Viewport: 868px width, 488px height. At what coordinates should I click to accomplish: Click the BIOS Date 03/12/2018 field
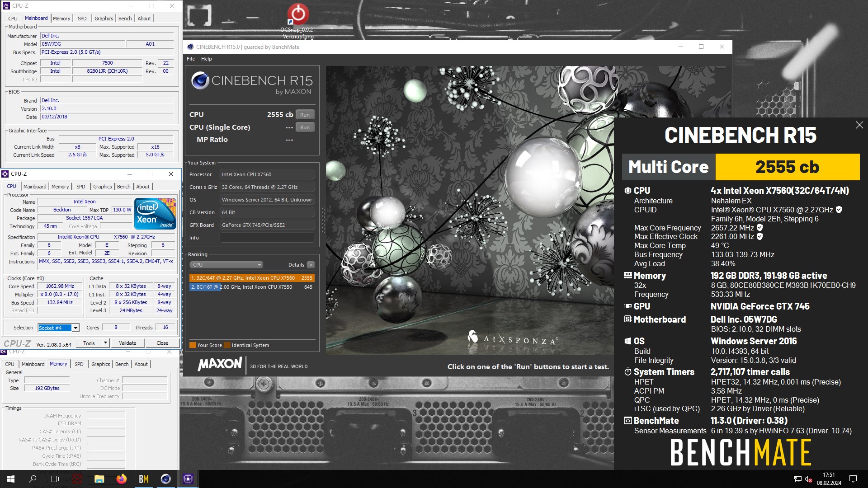click(x=107, y=117)
